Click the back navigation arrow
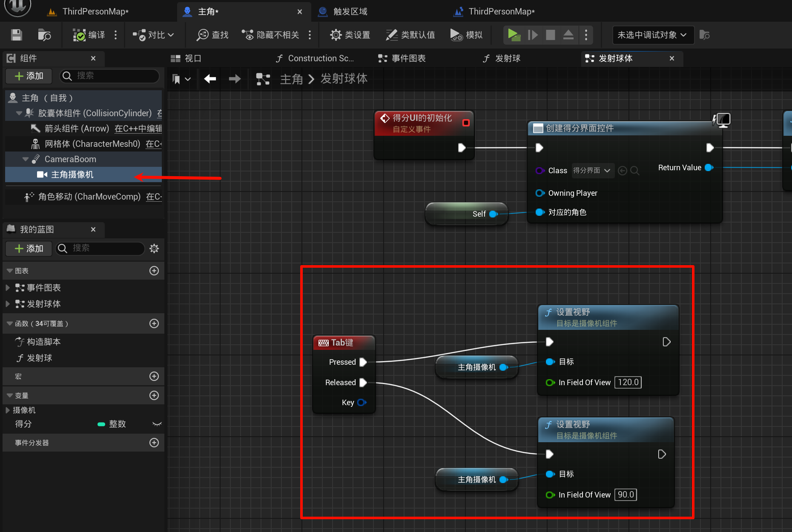Viewport: 792px width, 532px height. click(210, 79)
